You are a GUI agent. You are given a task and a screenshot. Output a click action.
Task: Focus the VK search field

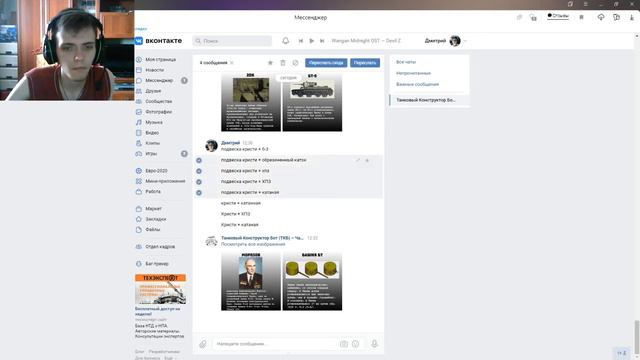coord(232,41)
